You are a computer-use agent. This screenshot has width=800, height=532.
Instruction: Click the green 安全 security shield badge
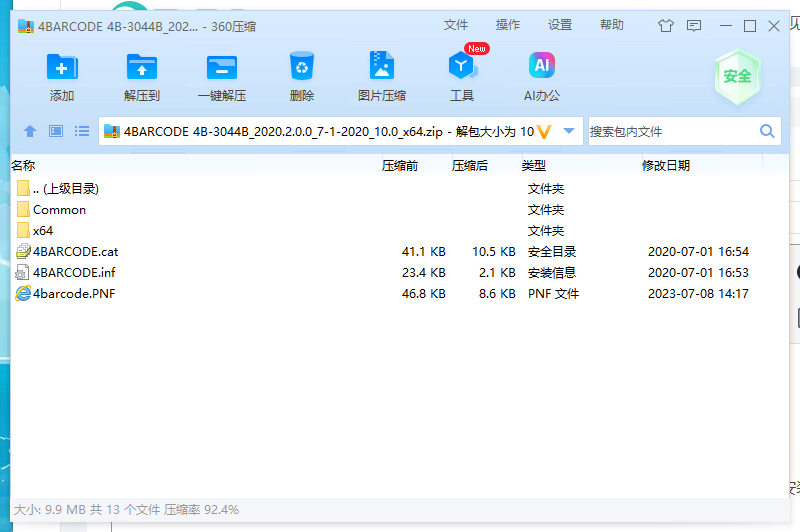737,76
